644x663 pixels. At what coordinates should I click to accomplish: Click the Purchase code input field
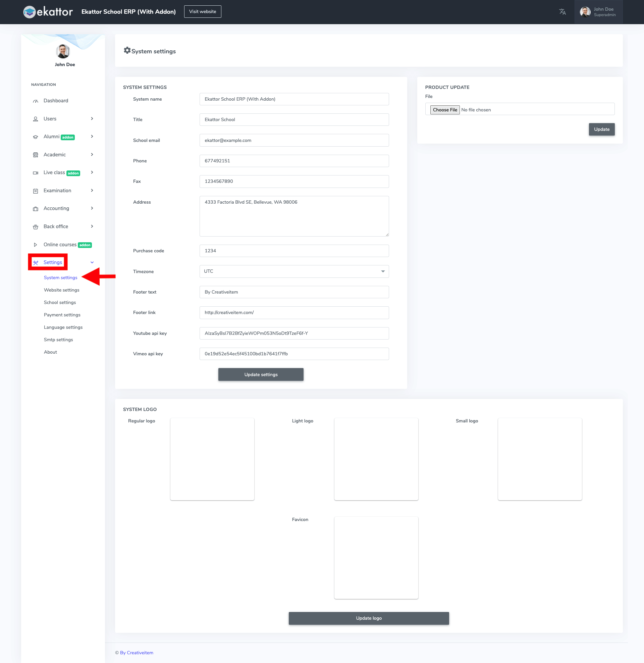(x=295, y=251)
